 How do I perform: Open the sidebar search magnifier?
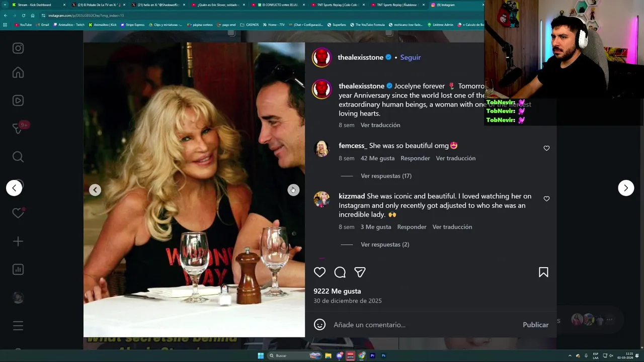pos(18,157)
